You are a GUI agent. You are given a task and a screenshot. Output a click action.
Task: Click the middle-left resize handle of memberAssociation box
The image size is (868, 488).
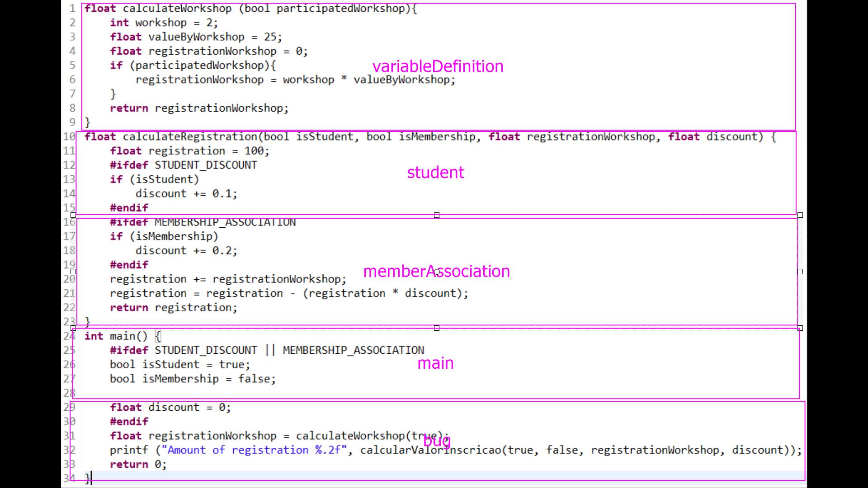click(x=73, y=272)
